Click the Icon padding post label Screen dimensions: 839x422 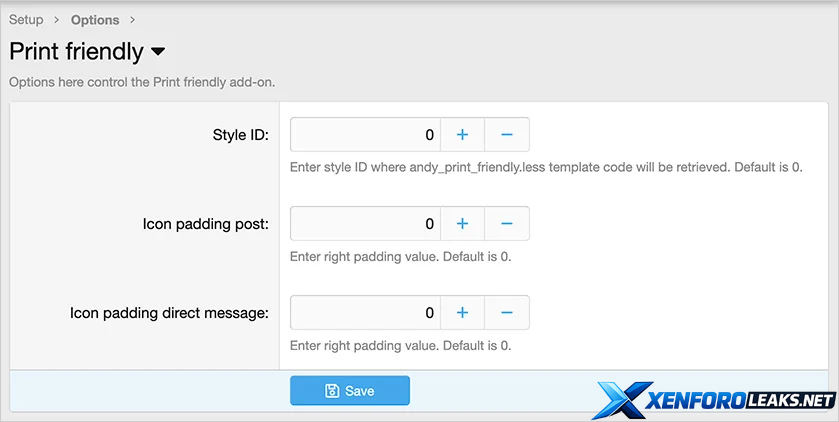pos(205,223)
